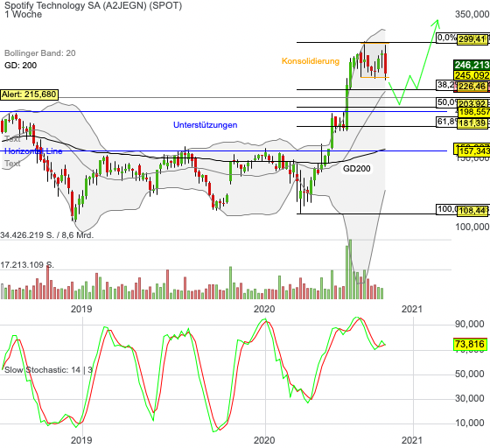
Task: Select the 203,92 Fibonacci price tag
Action: click(x=472, y=103)
